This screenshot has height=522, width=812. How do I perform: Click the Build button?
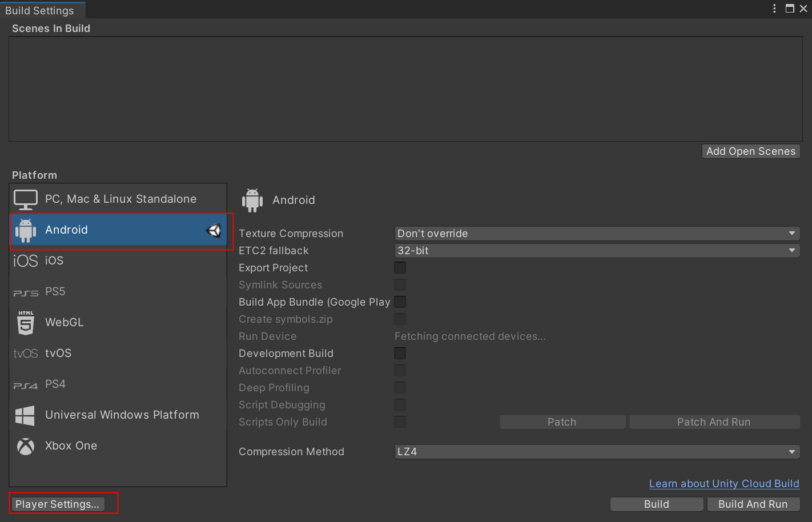657,504
